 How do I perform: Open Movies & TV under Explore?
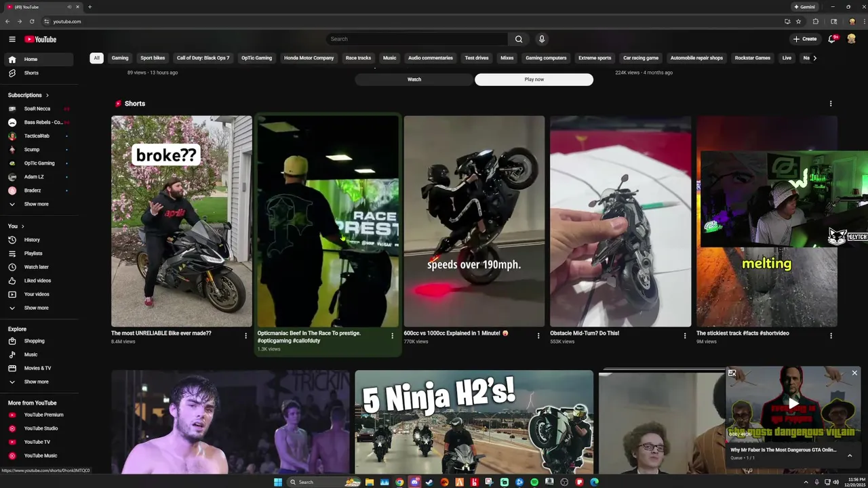point(37,368)
